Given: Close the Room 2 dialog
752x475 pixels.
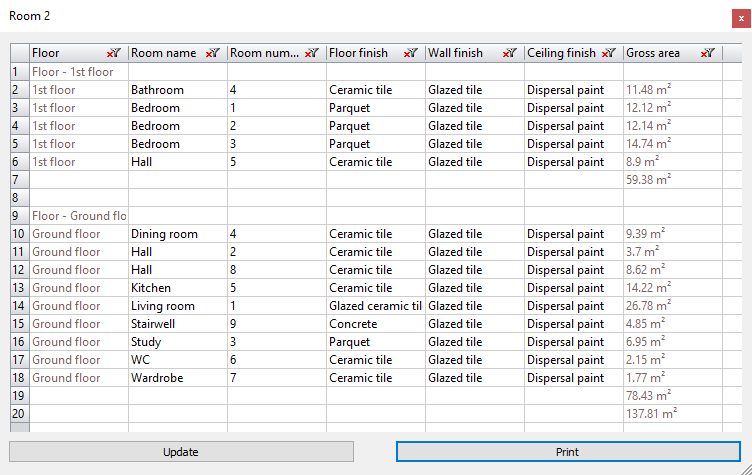Looking at the screenshot, I should click(x=739, y=17).
